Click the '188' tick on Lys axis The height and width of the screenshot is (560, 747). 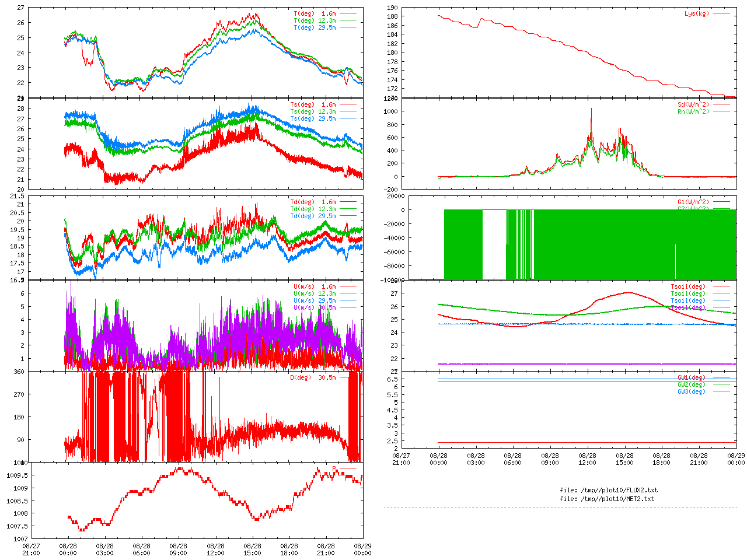(392, 17)
